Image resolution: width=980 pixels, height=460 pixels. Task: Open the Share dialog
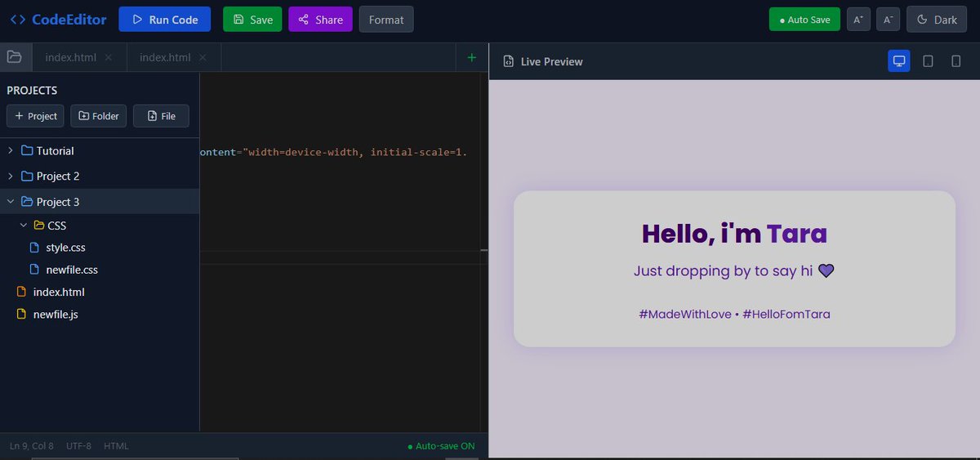click(x=320, y=20)
